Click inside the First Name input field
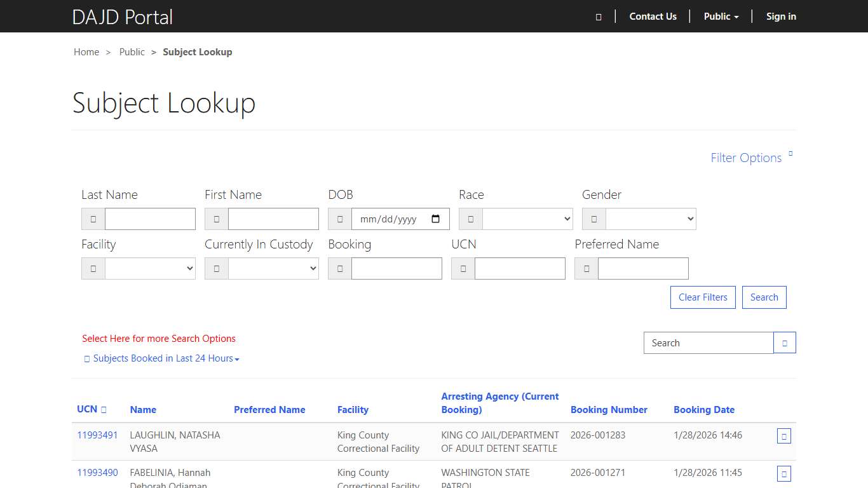The image size is (868, 488). [x=273, y=219]
